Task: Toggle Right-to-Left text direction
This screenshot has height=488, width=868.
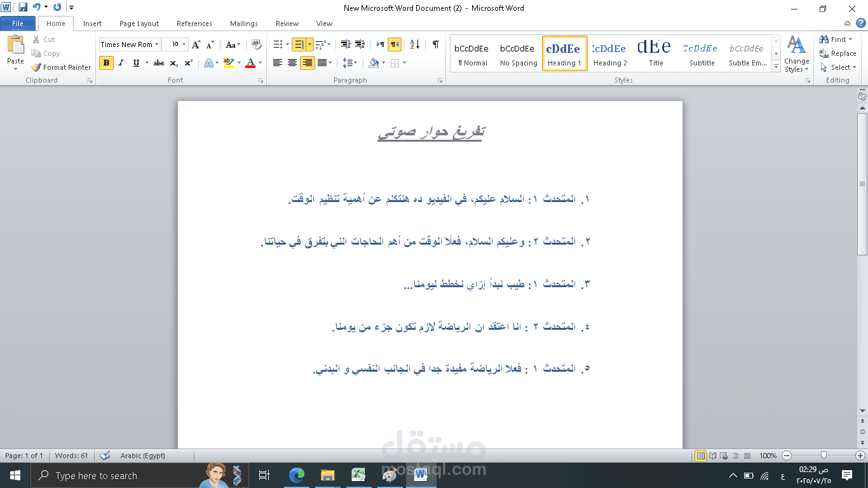Action: [395, 44]
